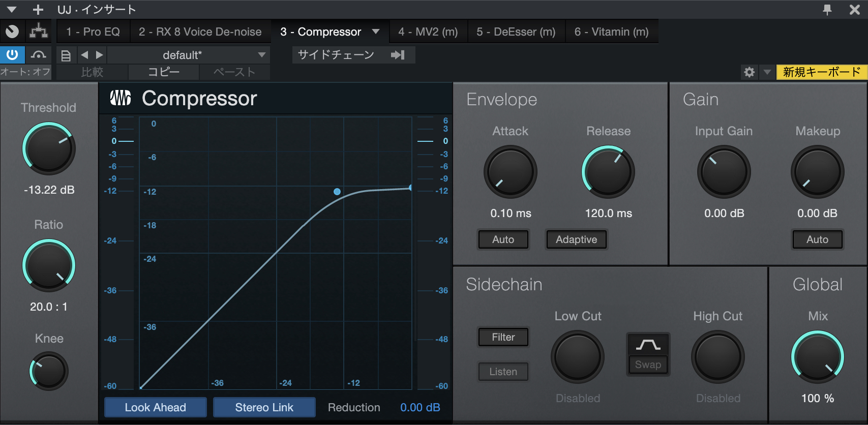Click the Auto makeup gain button

coord(817,239)
